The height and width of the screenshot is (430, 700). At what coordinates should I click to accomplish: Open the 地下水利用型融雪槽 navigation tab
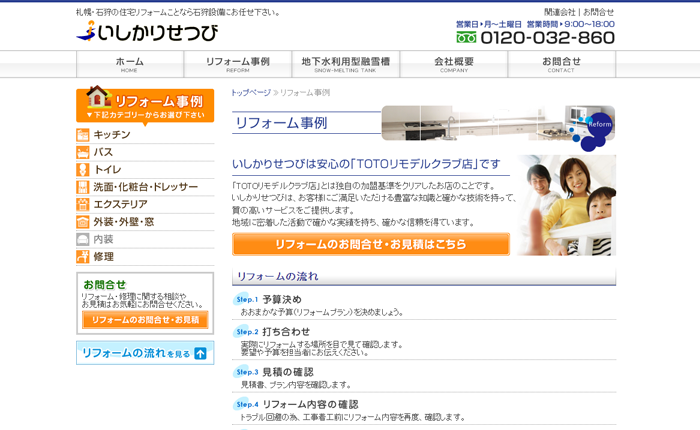346,64
